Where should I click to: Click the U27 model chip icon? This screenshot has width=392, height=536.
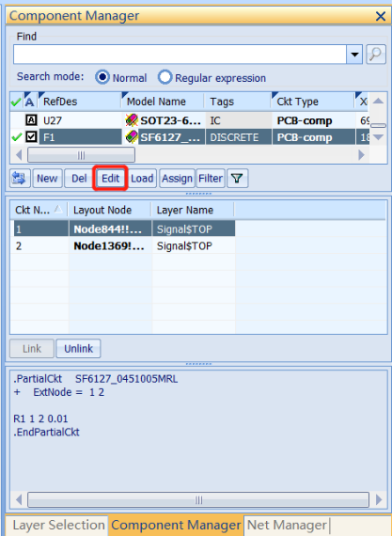point(132,120)
